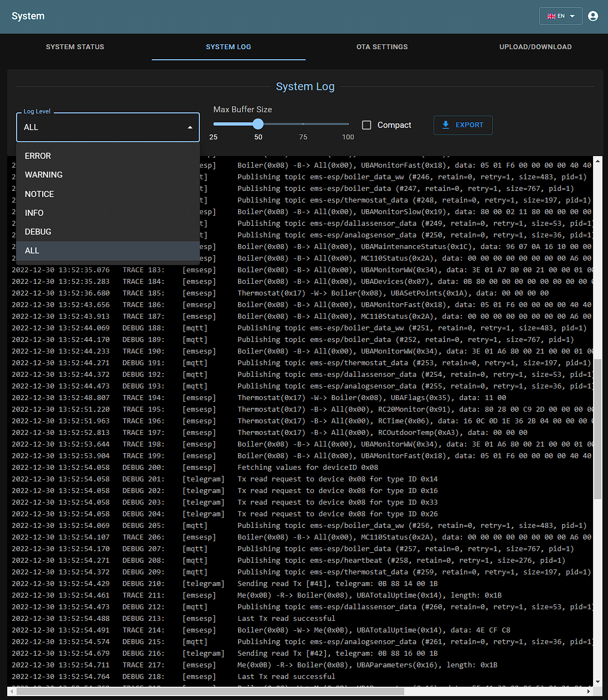Switch to the System Status tab

coord(75,47)
